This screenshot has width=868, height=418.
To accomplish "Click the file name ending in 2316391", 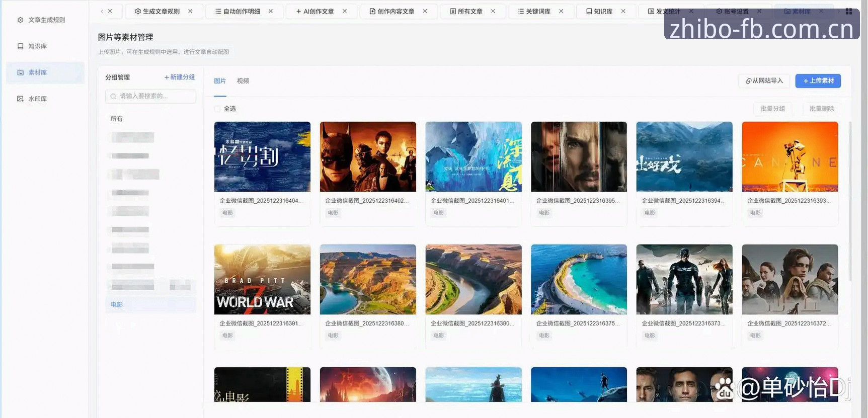I will tap(261, 323).
